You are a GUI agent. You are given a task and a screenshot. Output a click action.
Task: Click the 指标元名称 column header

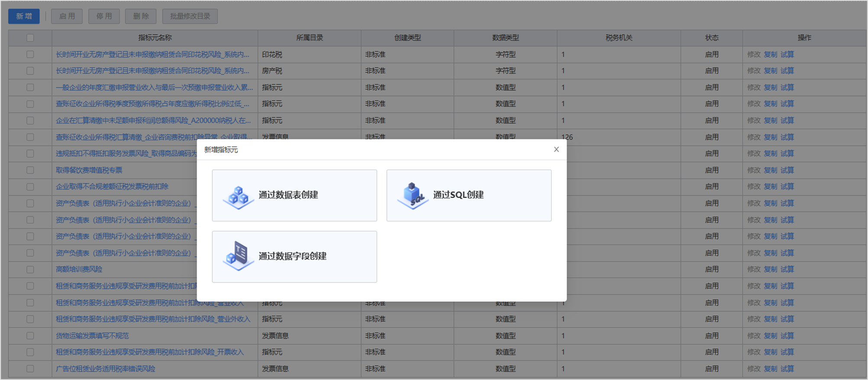click(x=155, y=38)
